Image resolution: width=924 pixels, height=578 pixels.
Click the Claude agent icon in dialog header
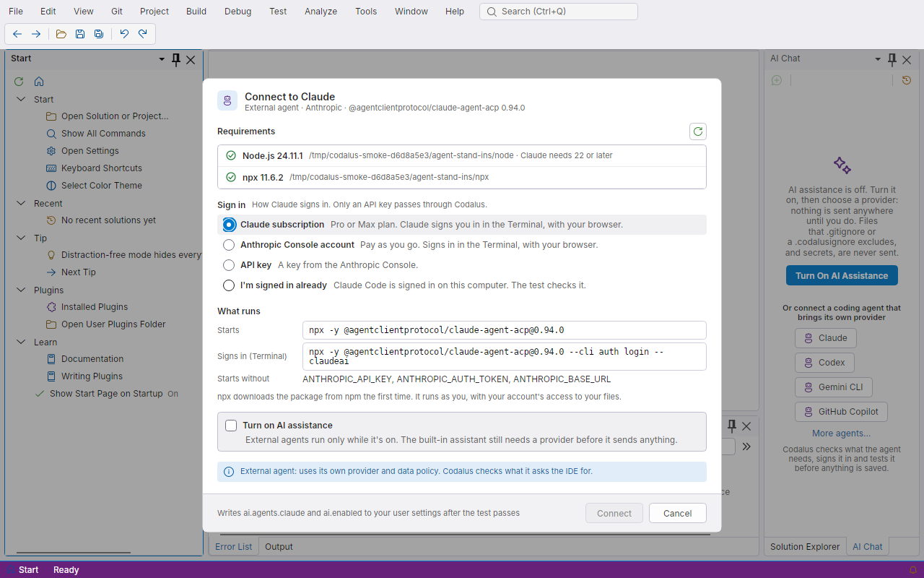(227, 100)
